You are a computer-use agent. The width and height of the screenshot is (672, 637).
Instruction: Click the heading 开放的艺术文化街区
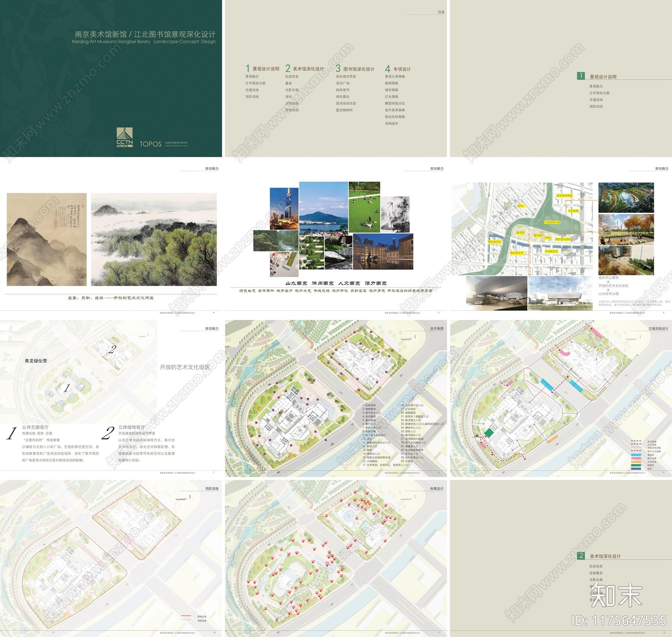185,367
